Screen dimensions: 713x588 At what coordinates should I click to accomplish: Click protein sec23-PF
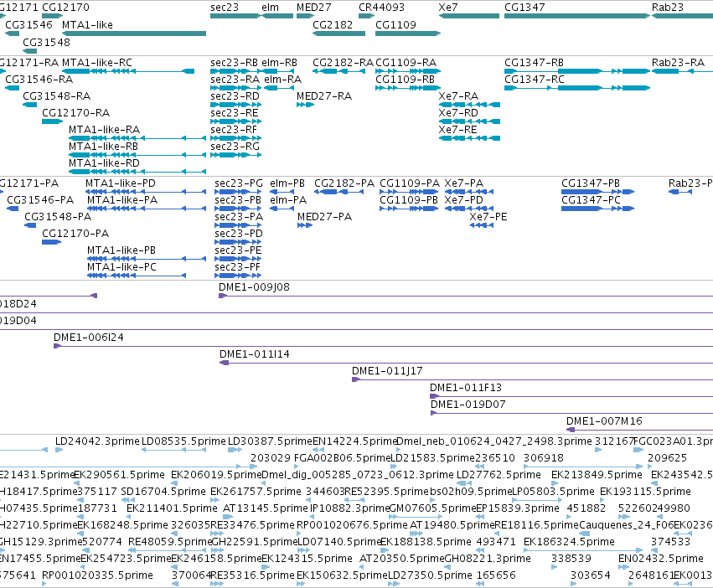[238, 276]
